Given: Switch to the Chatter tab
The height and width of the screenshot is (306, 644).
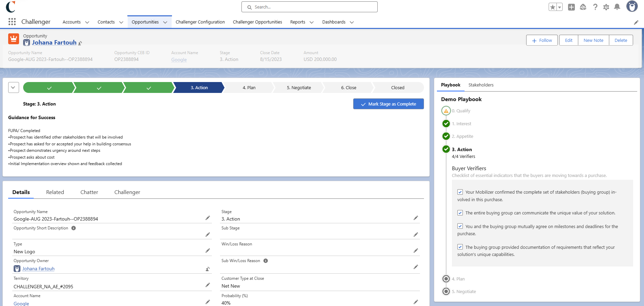Looking at the screenshot, I should tap(89, 192).
